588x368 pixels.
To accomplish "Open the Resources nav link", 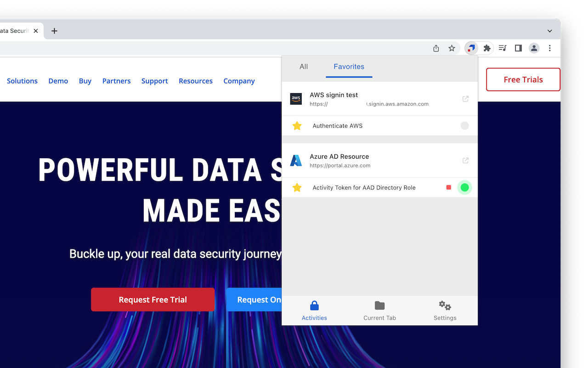I will 196,81.
